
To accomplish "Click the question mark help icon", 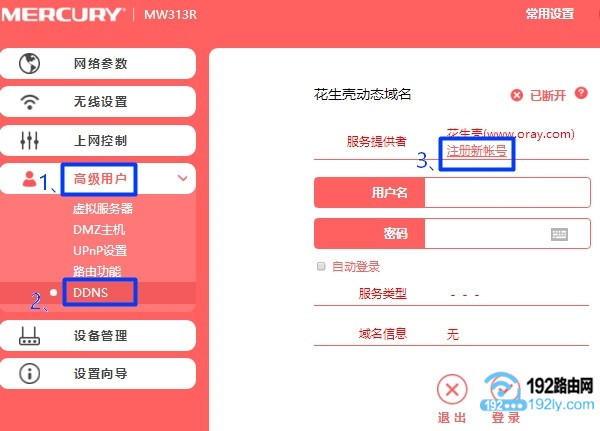I will [581, 93].
